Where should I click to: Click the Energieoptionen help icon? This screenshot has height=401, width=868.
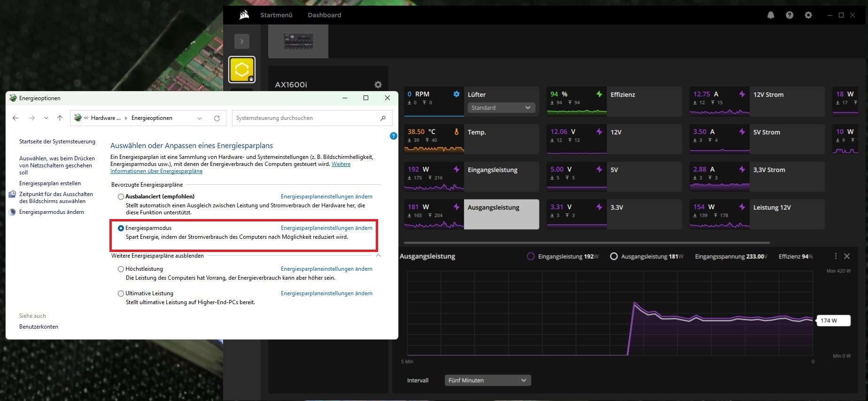click(x=394, y=136)
